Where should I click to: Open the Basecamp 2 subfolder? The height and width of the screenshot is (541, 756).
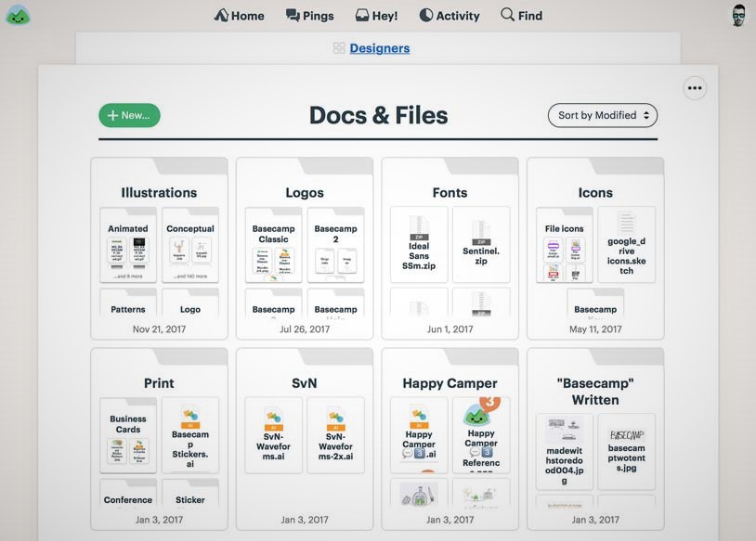[336, 245]
